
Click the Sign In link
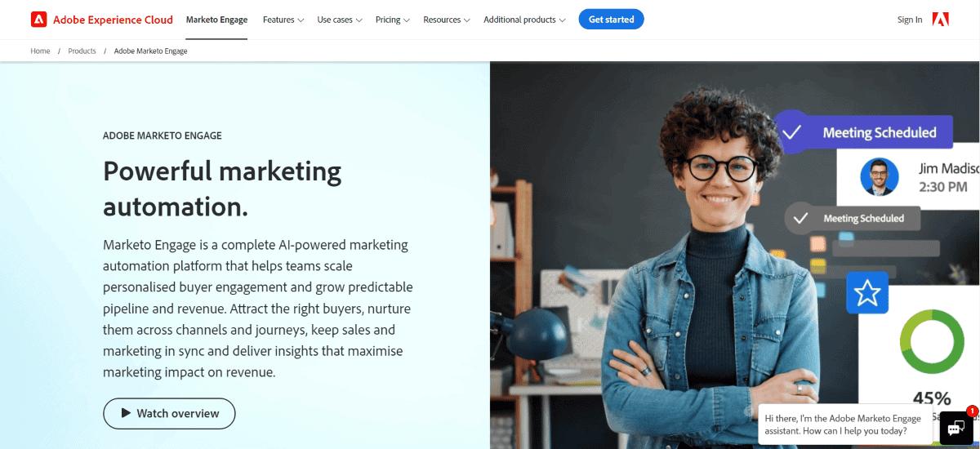910,20
